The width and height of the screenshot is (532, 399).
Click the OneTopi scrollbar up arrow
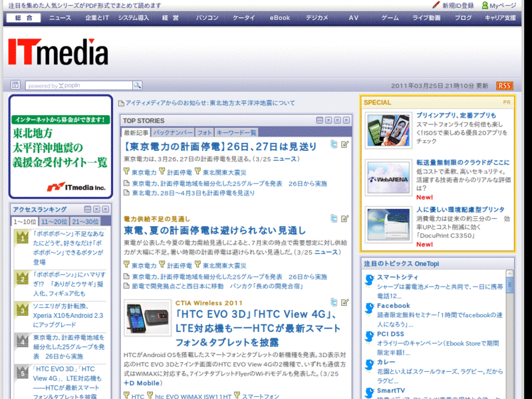pyautogui.click(x=509, y=273)
